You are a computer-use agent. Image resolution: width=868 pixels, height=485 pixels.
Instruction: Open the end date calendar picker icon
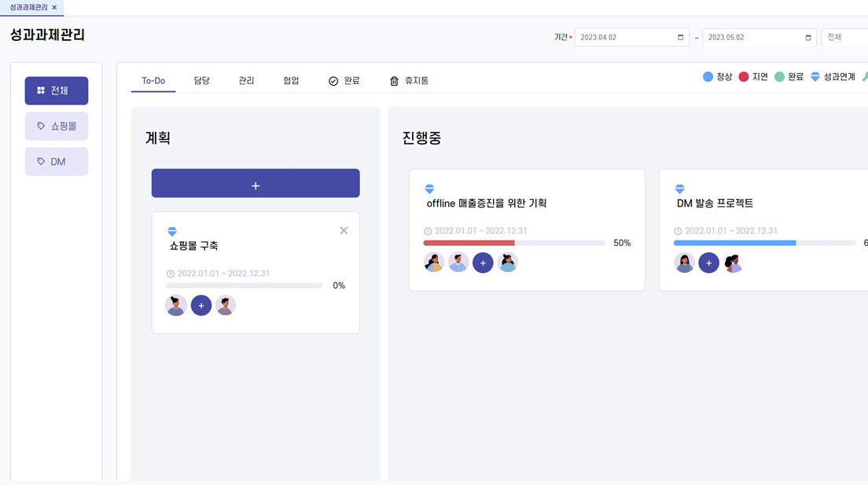point(807,37)
